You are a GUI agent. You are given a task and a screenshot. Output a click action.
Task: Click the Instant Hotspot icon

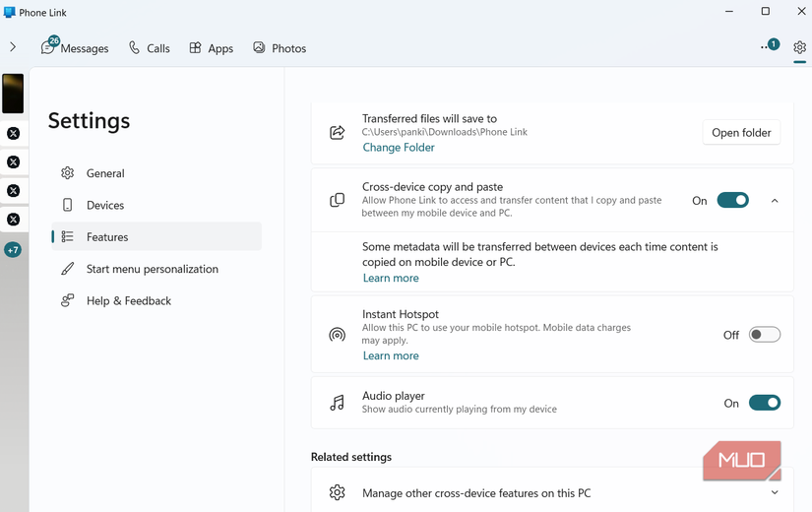click(x=337, y=335)
